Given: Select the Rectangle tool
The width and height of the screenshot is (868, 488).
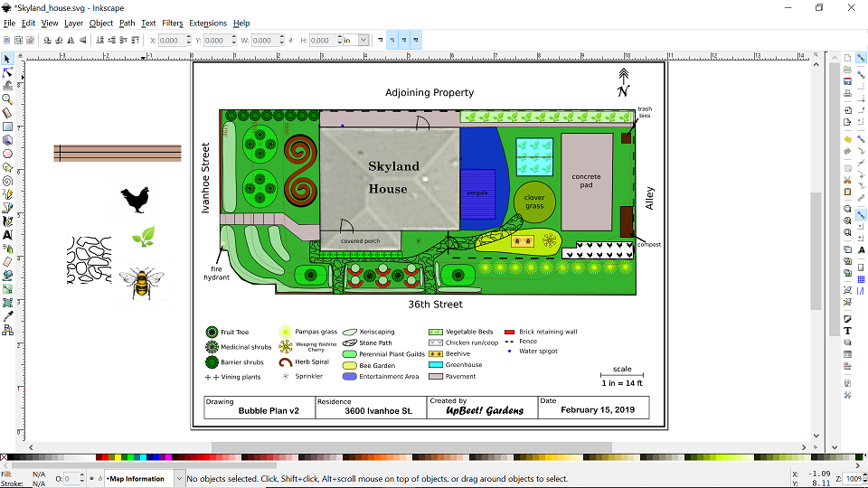Looking at the screenshot, I should [x=7, y=127].
